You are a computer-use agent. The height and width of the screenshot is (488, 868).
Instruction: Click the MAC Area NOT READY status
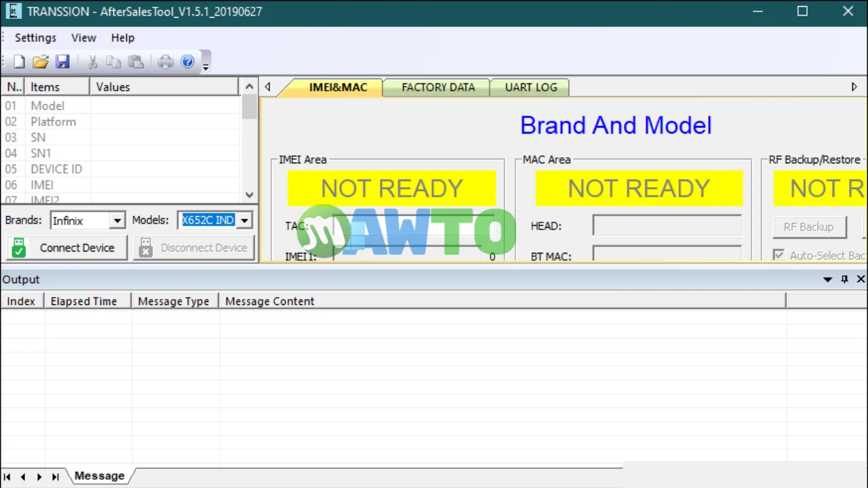click(x=639, y=188)
